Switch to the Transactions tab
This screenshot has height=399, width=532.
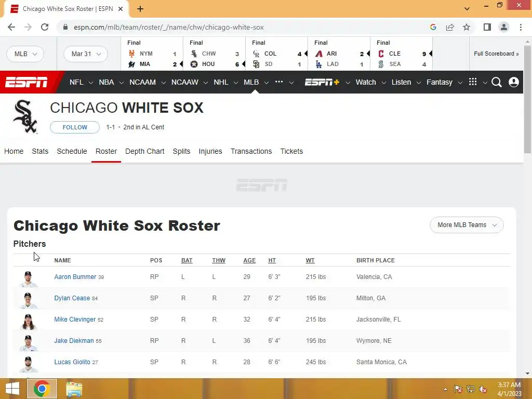coord(251,151)
